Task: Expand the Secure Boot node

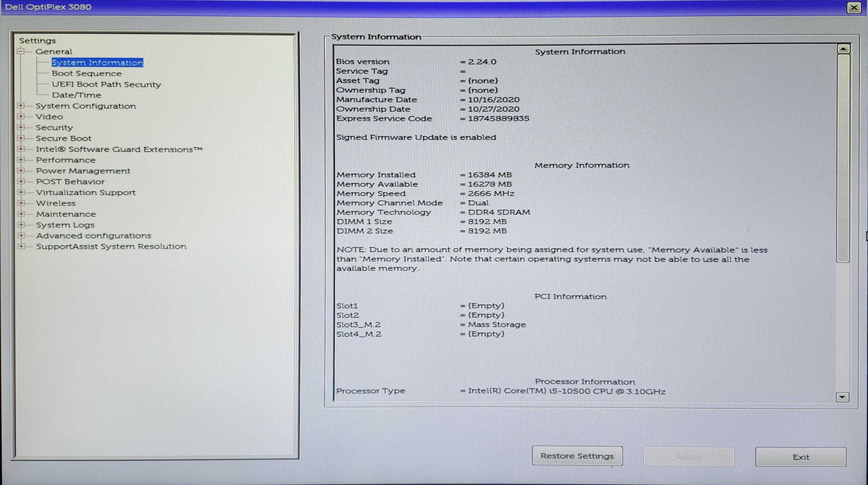Action: click(21, 139)
